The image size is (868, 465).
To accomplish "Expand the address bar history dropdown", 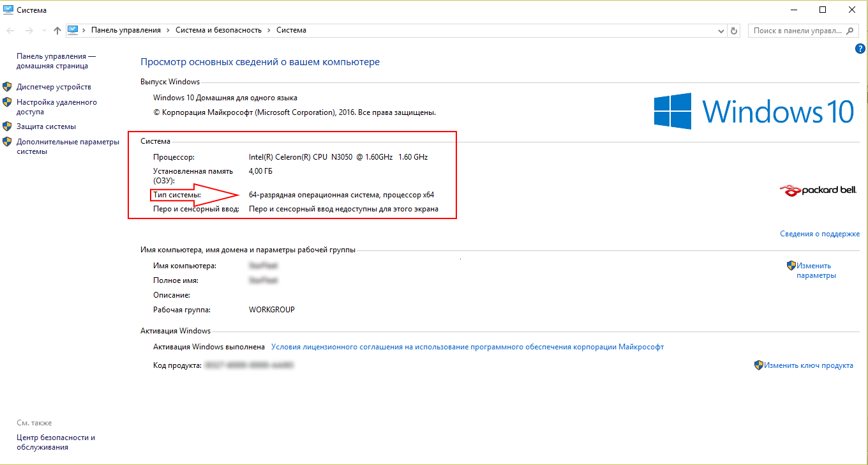I will [x=721, y=31].
